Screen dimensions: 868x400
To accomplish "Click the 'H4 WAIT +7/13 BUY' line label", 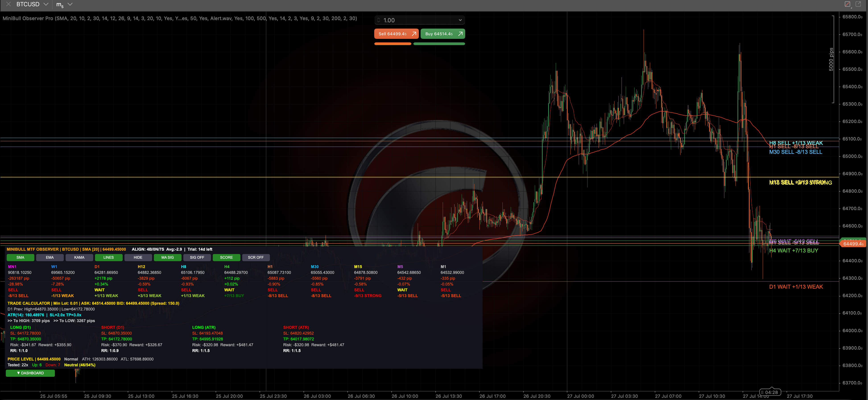I will 794,251.
